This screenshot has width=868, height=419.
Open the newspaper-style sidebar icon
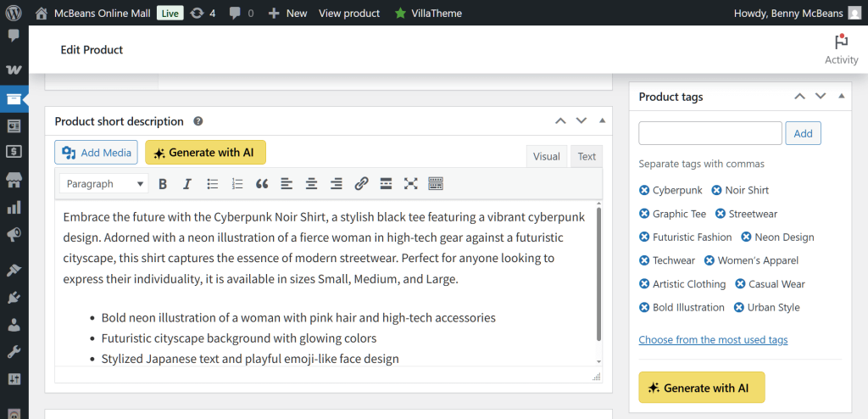[14, 126]
